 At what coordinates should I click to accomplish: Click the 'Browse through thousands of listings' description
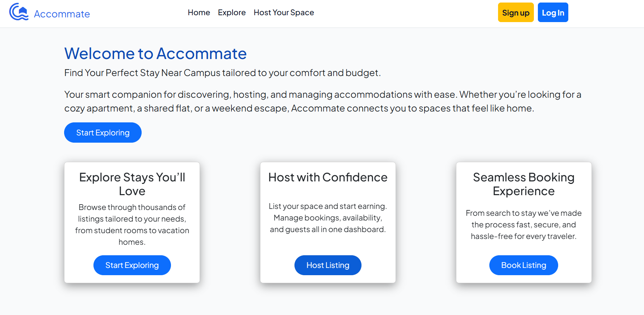(132, 224)
